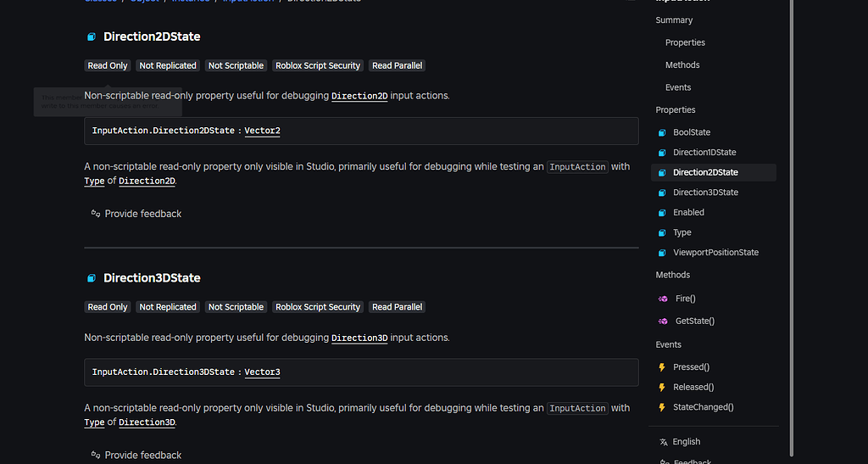868x464 pixels.
Task: Click feedback icon under Direction3DState section
Action: (96, 456)
